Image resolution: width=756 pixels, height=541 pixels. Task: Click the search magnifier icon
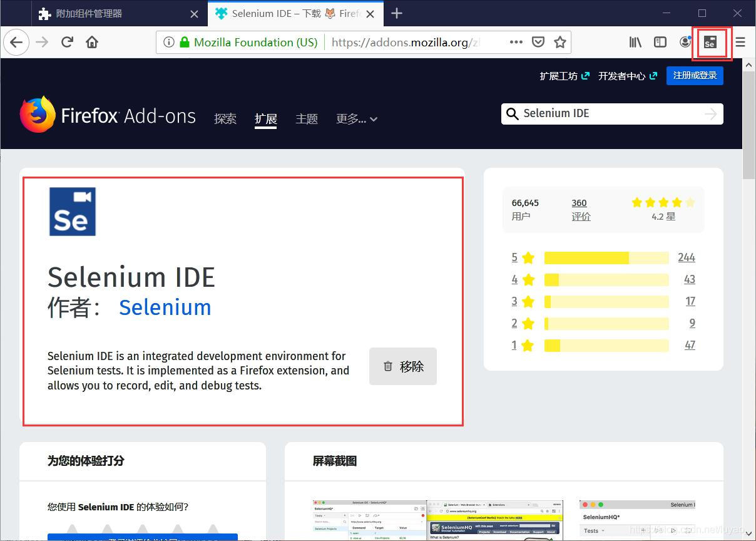(x=512, y=113)
